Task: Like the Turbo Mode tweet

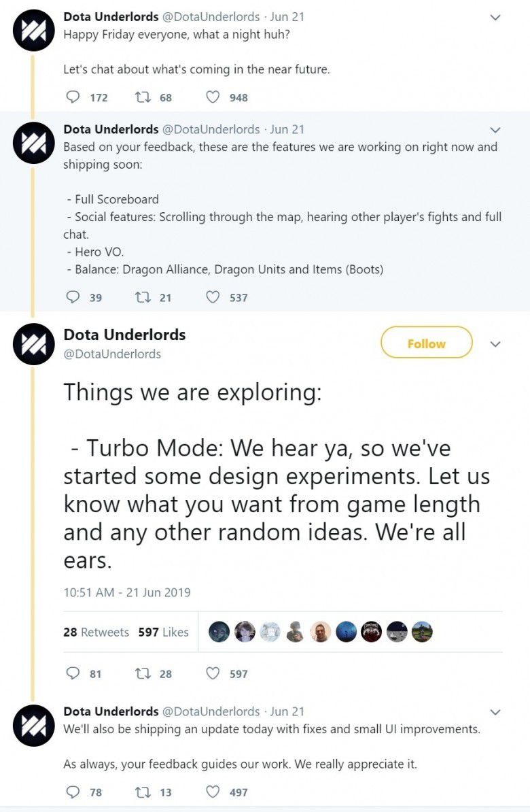Action: click(x=213, y=673)
